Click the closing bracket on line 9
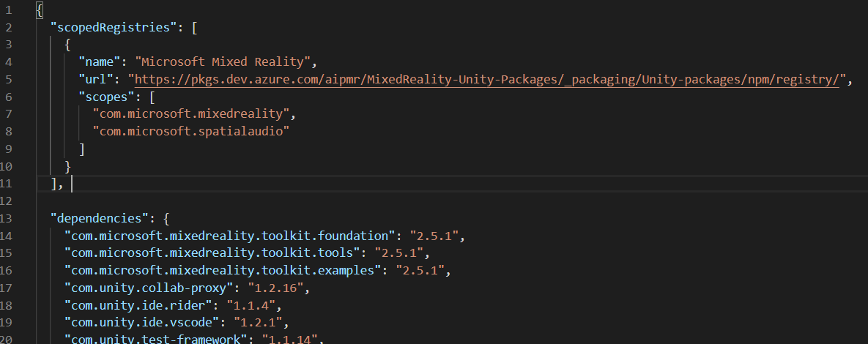 click(x=82, y=149)
